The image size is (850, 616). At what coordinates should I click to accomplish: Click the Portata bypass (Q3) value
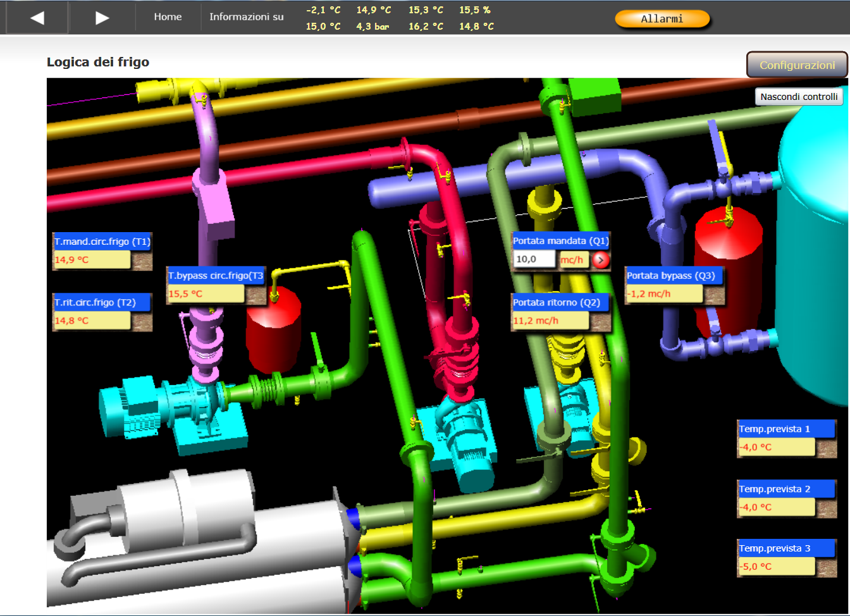coord(663,294)
